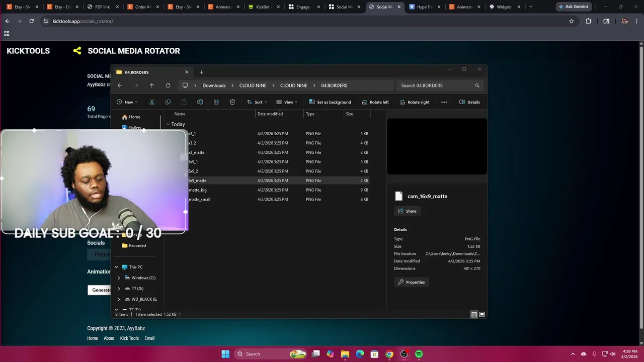Go back in the File Explorer window
644x362 pixels.
[119, 85]
